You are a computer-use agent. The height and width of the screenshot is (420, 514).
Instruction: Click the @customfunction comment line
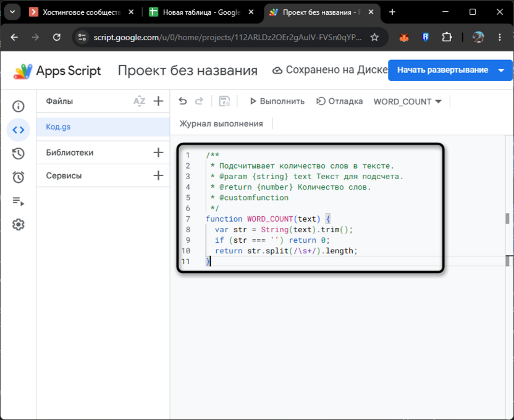point(250,198)
